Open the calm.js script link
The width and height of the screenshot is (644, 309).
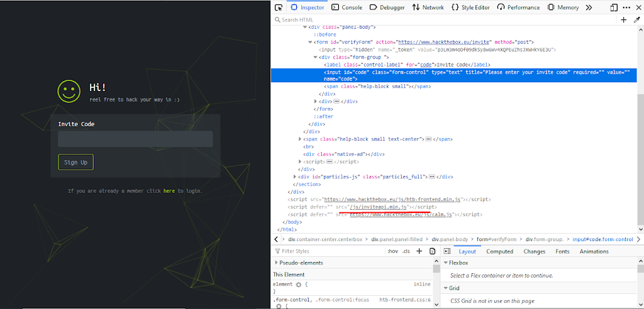click(x=401, y=214)
